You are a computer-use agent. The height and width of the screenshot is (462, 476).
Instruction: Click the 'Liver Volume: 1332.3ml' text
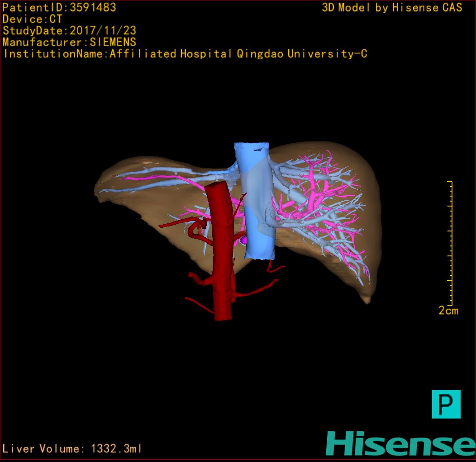(71, 448)
